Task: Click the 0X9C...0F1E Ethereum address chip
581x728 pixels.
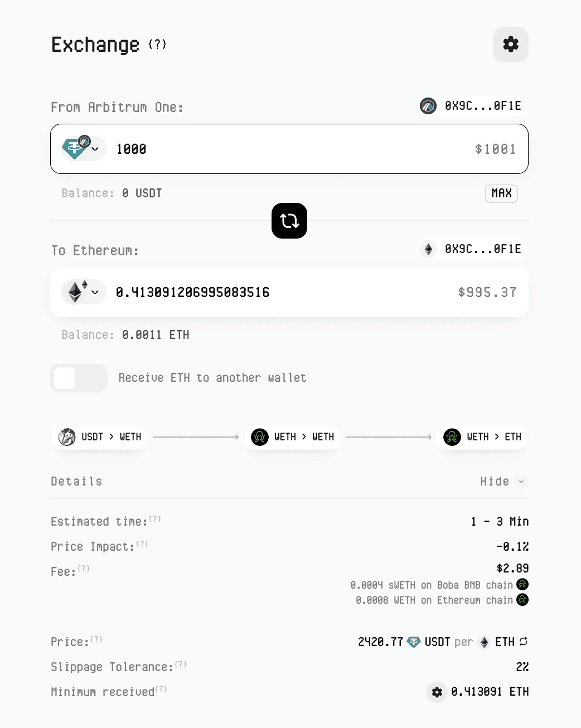Action: (472, 249)
